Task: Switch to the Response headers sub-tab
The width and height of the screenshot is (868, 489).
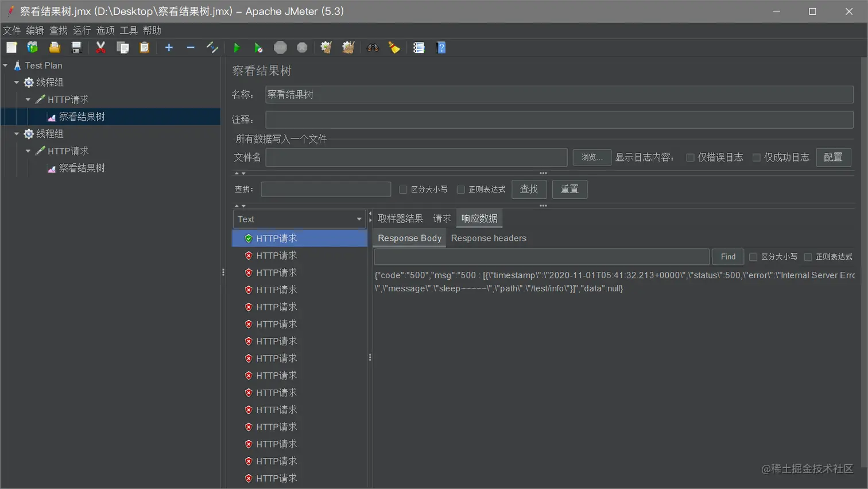Action: [x=489, y=238]
